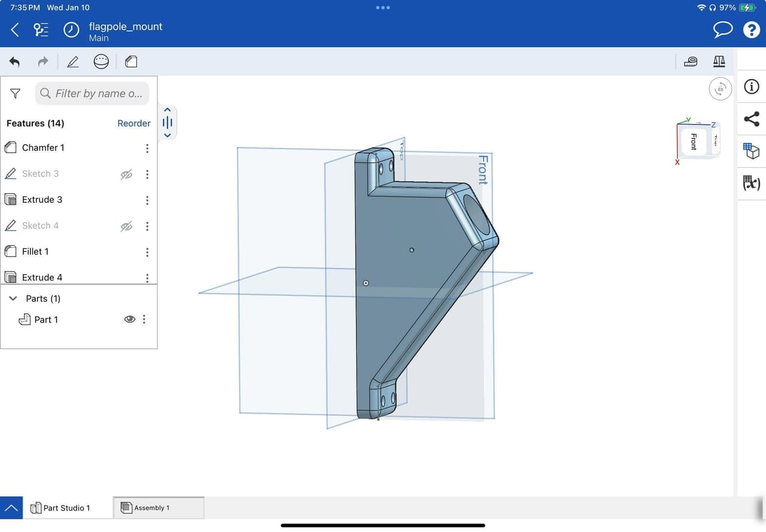The image size is (766, 532).
Task: Go back using the back arrow
Action: (x=15, y=30)
